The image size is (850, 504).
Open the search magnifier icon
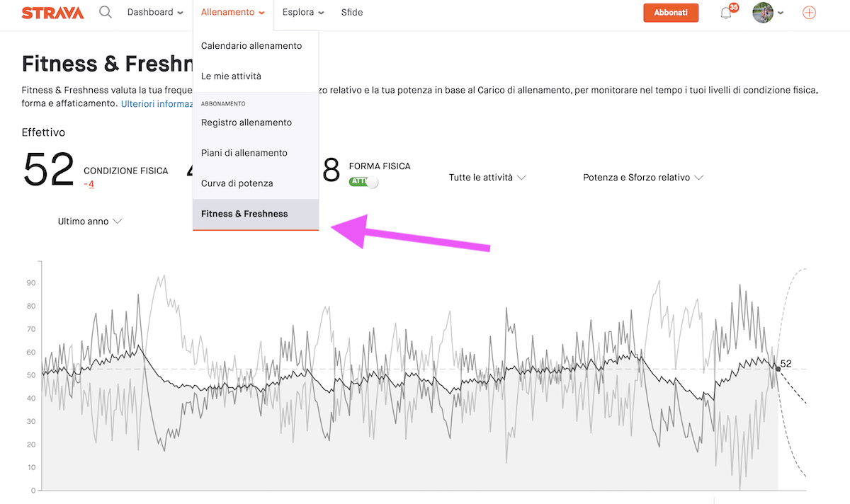click(106, 12)
